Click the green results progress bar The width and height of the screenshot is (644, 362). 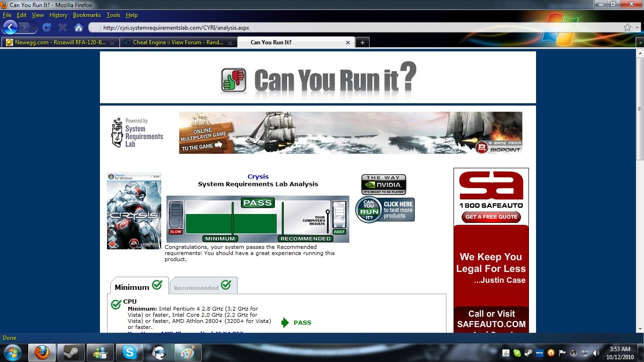(231, 223)
